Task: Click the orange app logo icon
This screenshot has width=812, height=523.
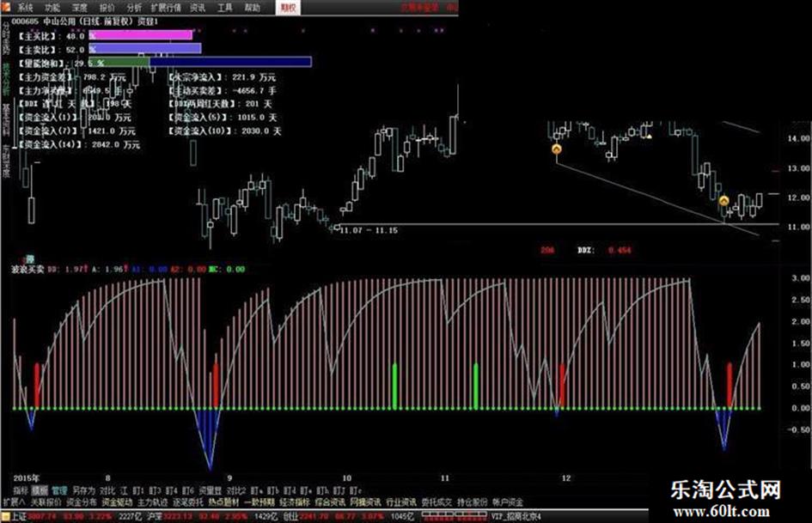Action: click(x=5, y=7)
